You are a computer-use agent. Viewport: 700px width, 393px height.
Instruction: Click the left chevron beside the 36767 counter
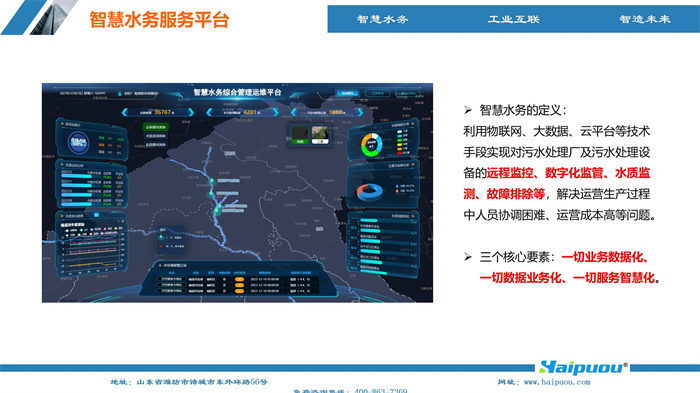click(x=125, y=112)
